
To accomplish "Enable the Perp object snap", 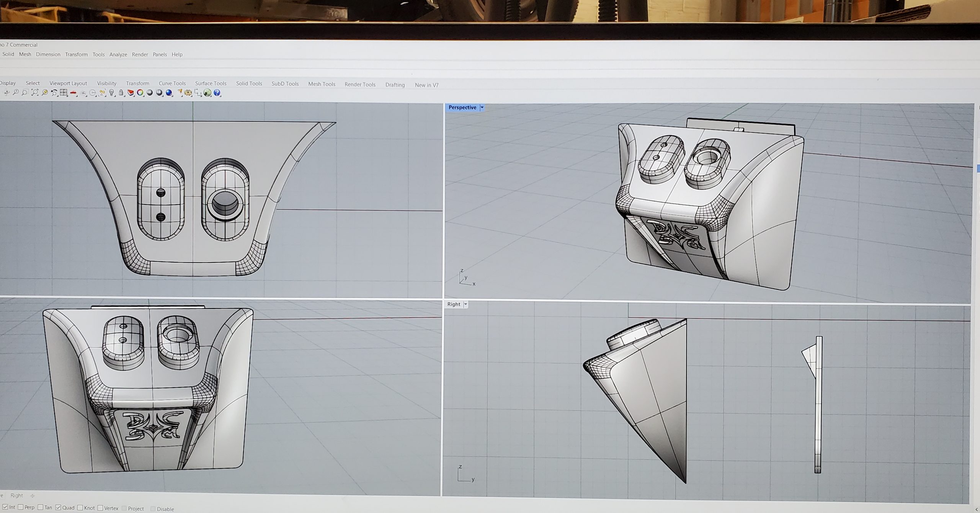I will pos(21,507).
